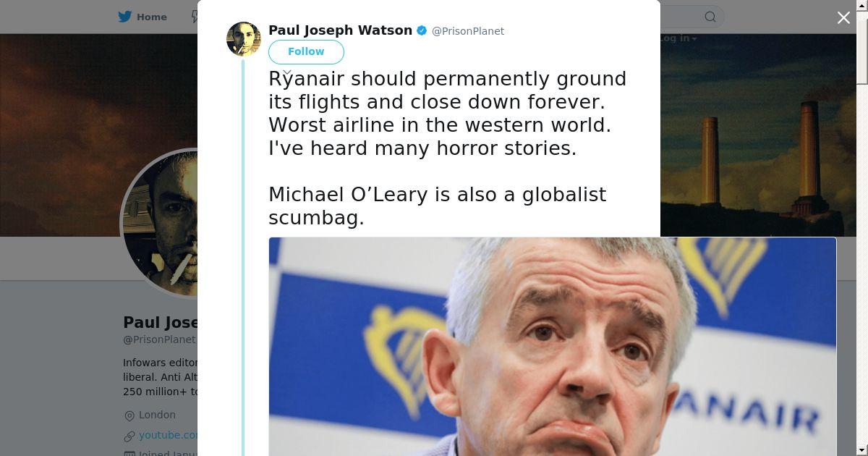Screen dimensions: 868x456
Task: Open the Michael O'Leary tweet photo
Action: [x=552, y=346]
